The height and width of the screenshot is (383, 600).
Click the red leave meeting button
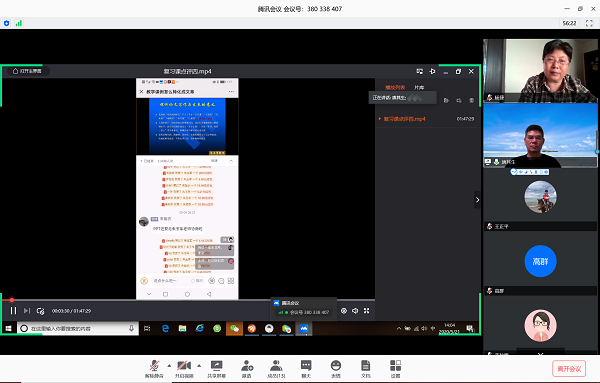(569, 368)
